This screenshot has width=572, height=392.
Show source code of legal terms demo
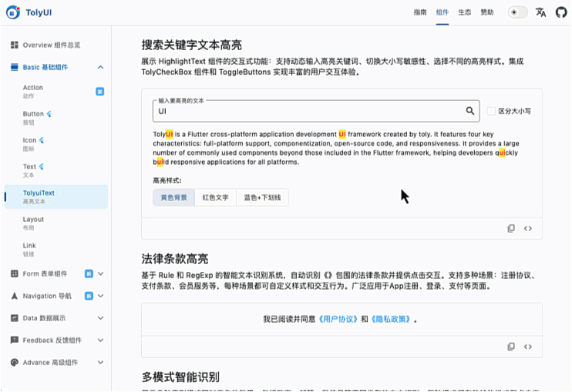coord(528,347)
